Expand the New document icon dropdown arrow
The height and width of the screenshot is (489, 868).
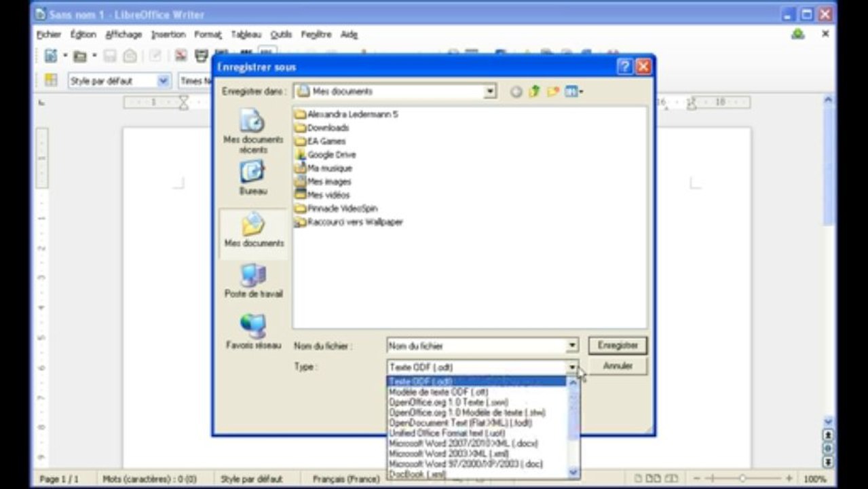point(64,56)
